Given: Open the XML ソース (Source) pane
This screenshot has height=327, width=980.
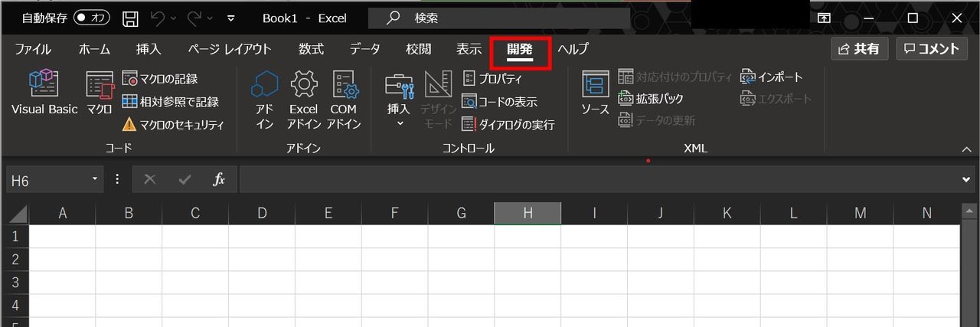Looking at the screenshot, I should click(595, 93).
